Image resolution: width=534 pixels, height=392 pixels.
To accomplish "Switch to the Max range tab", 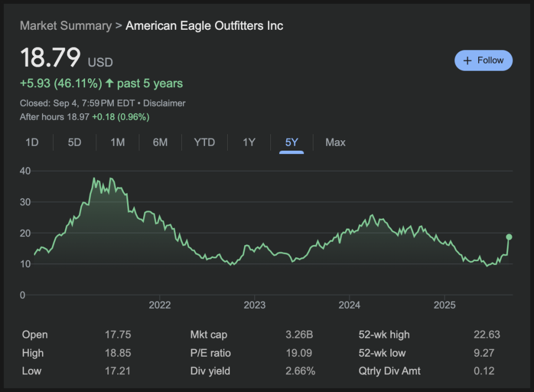I will 336,142.
